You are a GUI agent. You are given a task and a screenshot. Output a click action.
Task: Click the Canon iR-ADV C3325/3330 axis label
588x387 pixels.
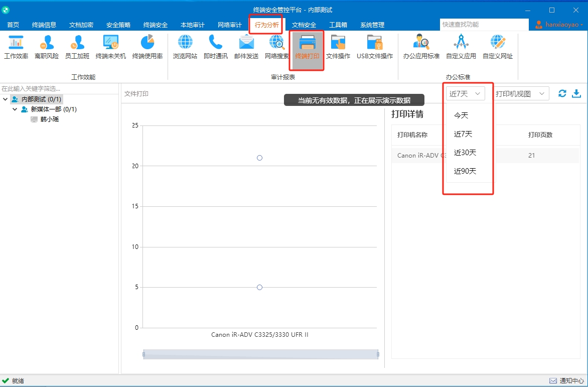click(x=259, y=334)
